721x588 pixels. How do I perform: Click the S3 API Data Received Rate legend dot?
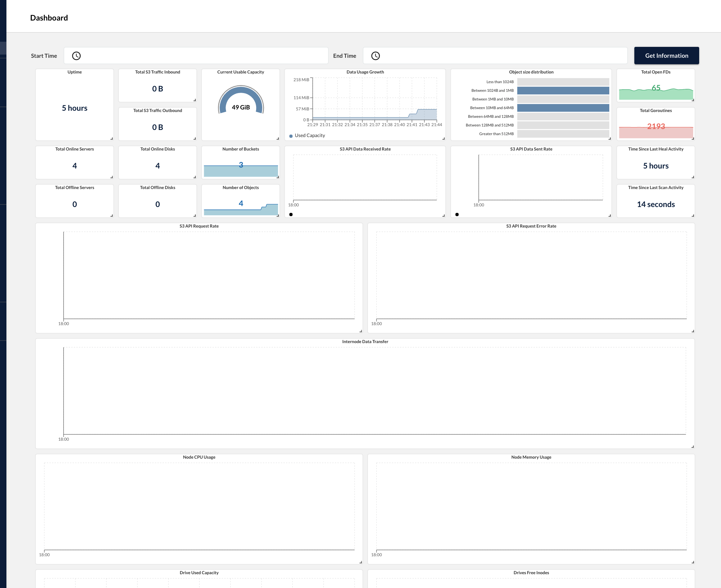point(291,214)
